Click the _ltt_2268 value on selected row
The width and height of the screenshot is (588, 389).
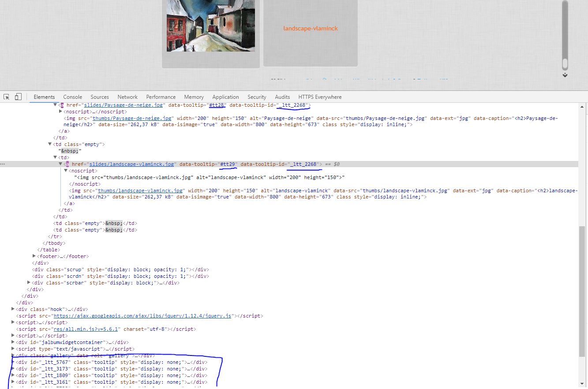[303, 164]
